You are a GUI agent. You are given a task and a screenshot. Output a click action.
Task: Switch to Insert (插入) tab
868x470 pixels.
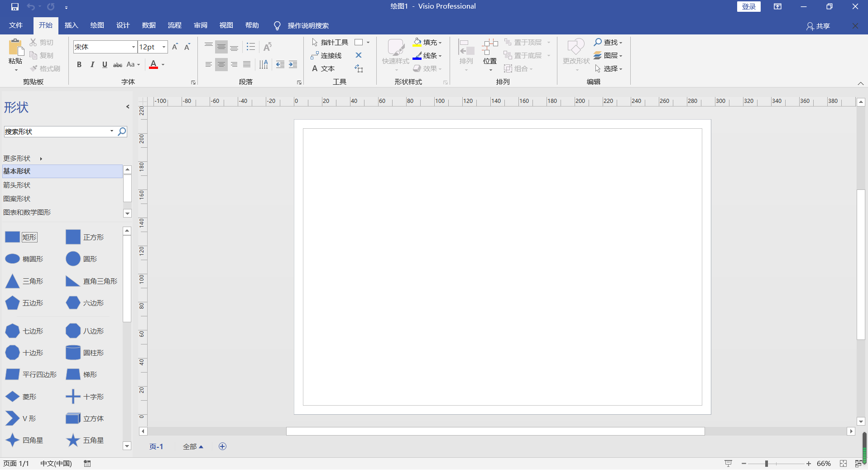72,25
